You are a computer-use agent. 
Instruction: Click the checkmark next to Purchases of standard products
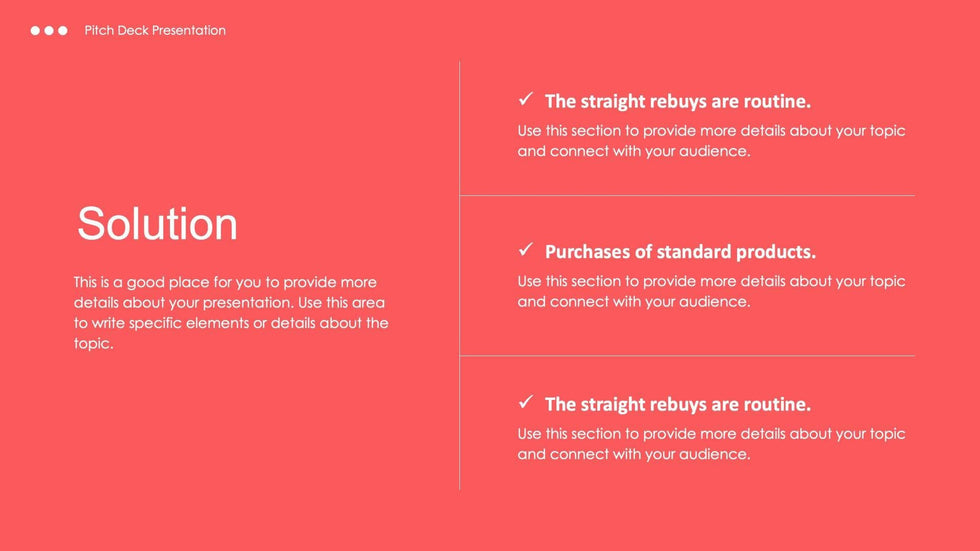tap(526, 250)
